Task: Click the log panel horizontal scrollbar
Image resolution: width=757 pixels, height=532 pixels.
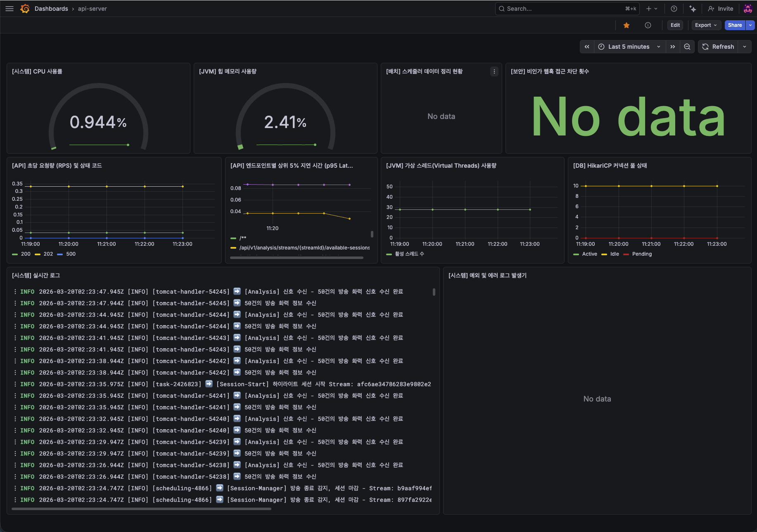Action: pos(141,509)
